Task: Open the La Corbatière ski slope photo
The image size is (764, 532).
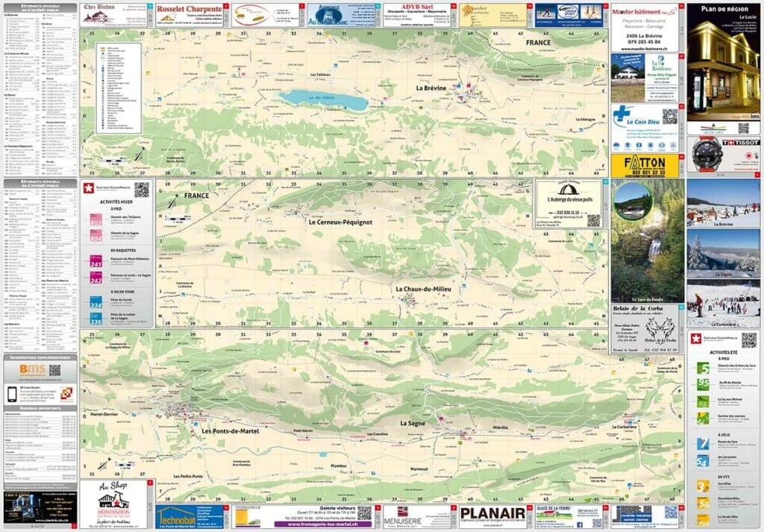Action: (x=723, y=303)
